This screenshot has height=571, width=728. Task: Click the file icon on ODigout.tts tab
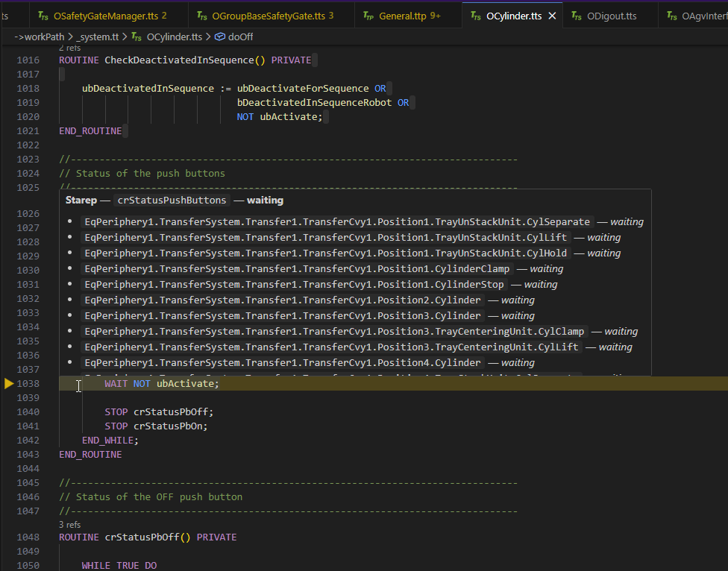pos(576,16)
